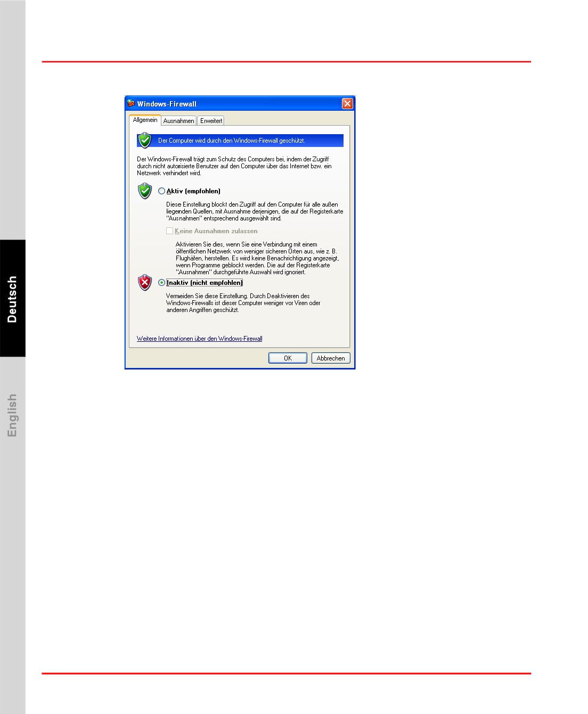Confirm with the OK button
This screenshot has width=588, height=714.
pyautogui.click(x=288, y=358)
